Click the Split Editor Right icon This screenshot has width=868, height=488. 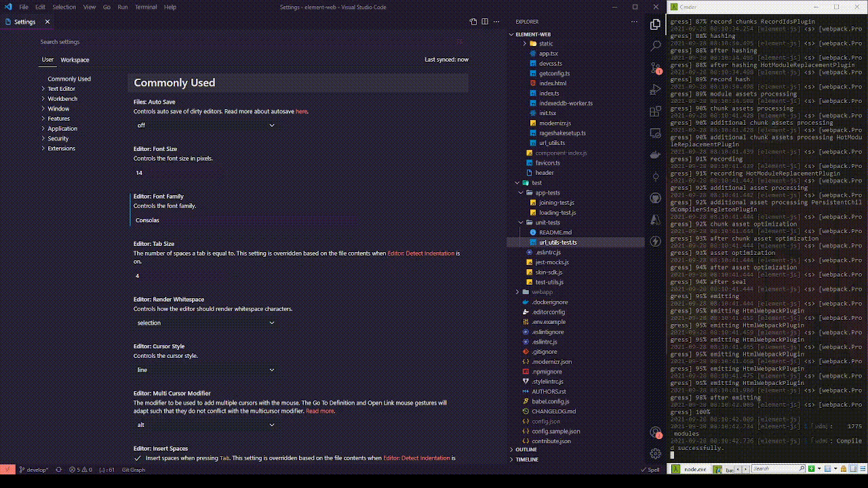[485, 22]
